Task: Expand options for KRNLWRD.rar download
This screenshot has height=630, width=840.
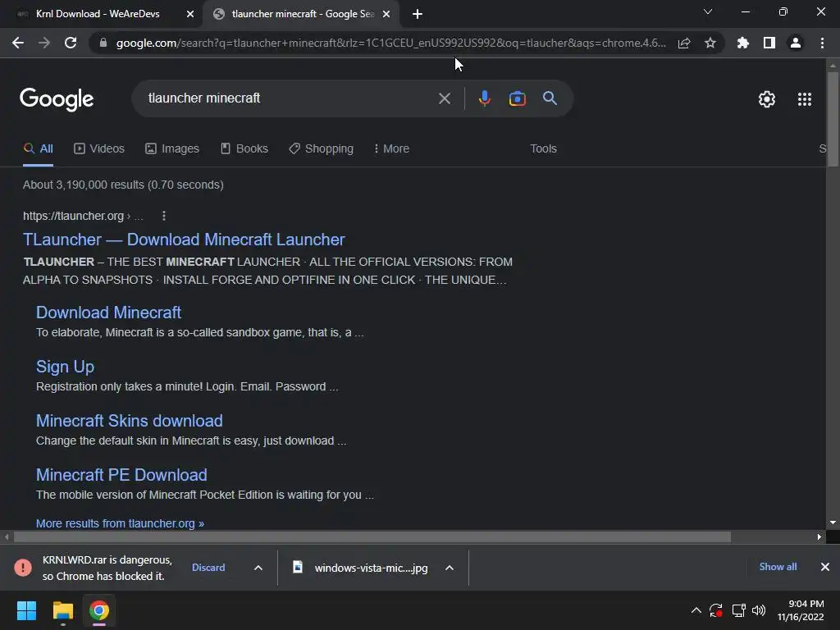Action: [x=258, y=568]
